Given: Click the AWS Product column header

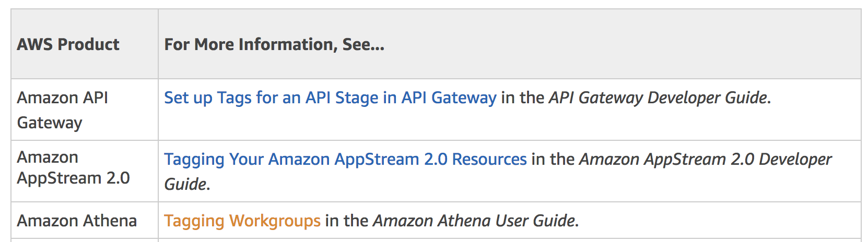Looking at the screenshot, I should 68,44.
